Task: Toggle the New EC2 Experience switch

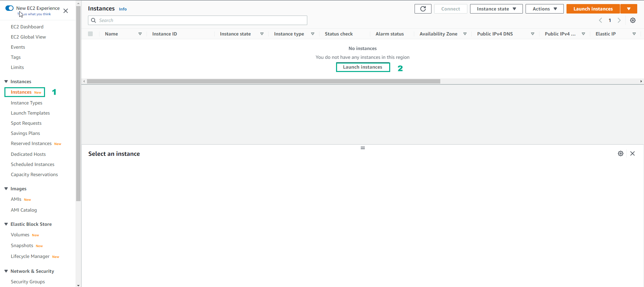Action: pos(9,8)
